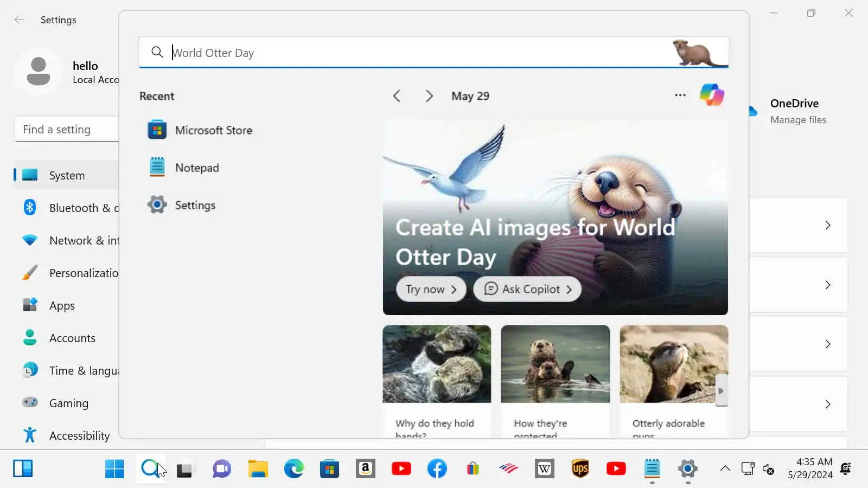Open the hello local account profile

click(66, 72)
